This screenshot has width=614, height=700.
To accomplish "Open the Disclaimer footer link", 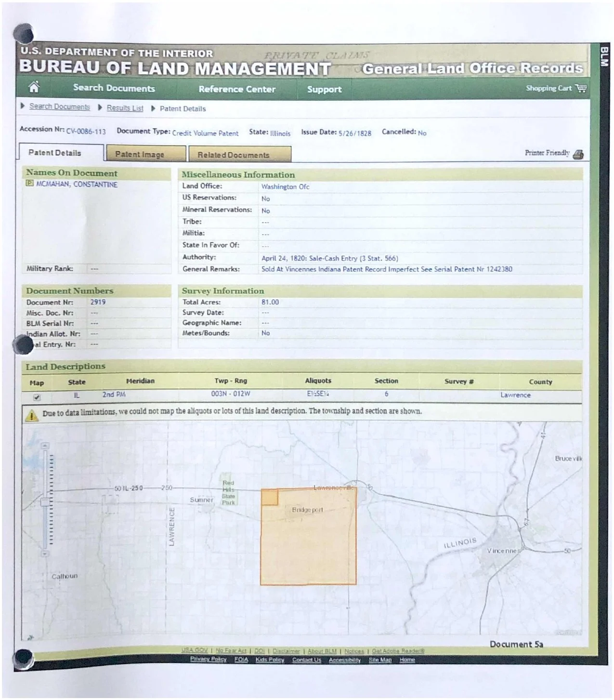I will click(286, 651).
